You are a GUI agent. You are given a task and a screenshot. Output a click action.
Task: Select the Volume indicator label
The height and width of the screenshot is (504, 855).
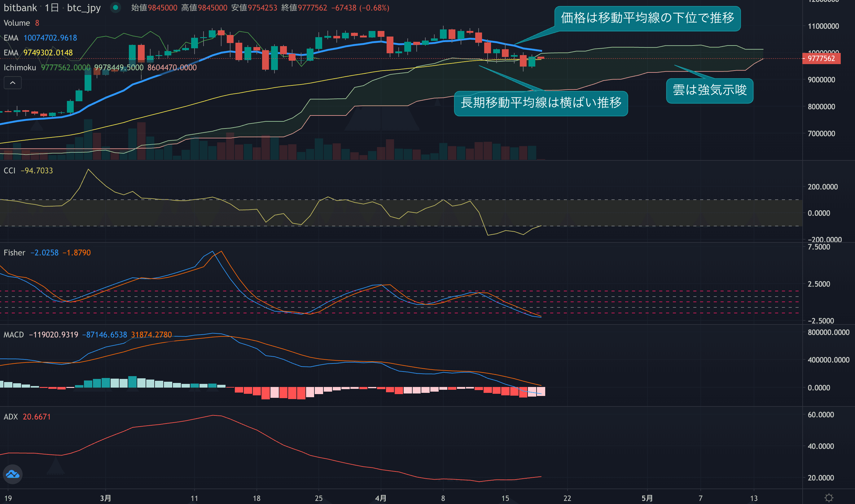tap(17, 23)
